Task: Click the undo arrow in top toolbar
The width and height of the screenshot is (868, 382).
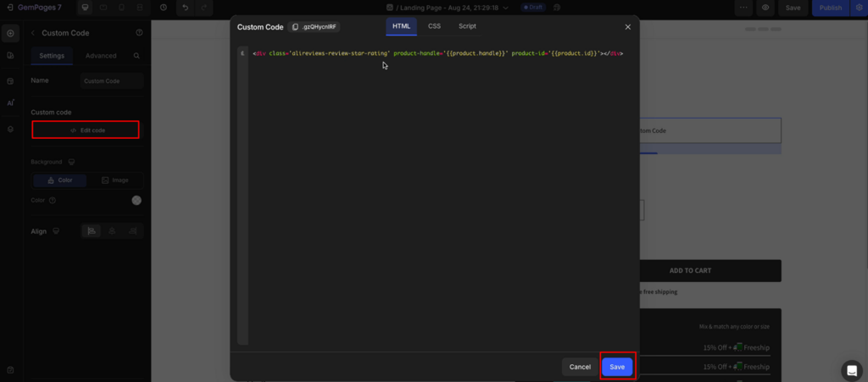Action: [185, 8]
